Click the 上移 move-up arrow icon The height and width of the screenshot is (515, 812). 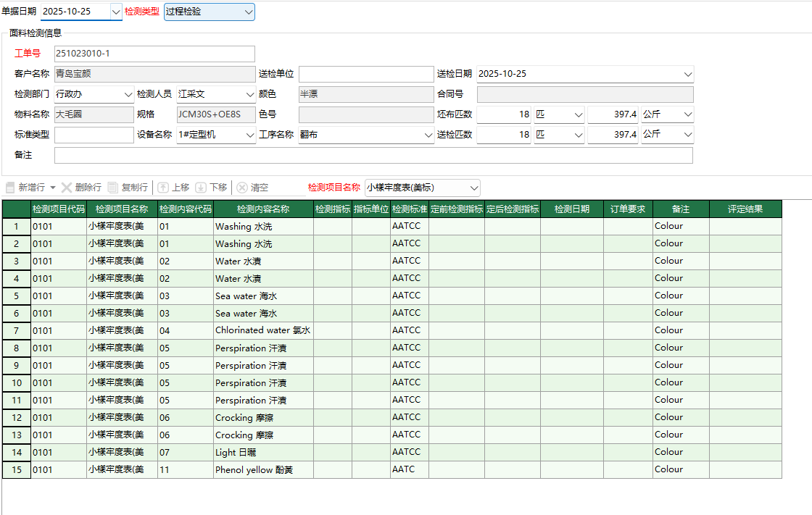coord(162,187)
